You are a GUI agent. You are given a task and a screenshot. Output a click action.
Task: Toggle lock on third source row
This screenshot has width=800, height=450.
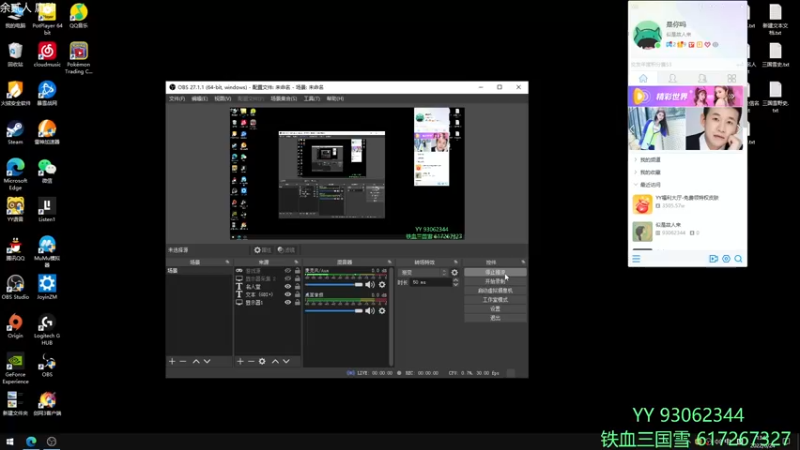[297, 287]
